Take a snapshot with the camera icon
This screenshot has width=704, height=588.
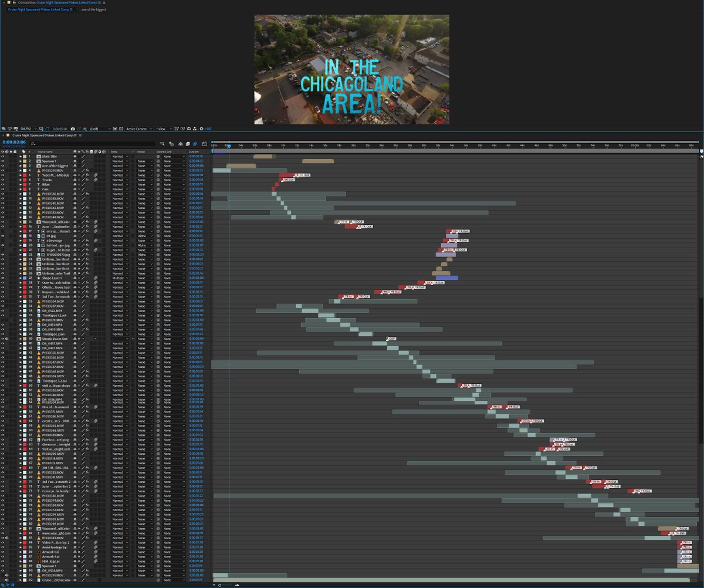point(73,129)
